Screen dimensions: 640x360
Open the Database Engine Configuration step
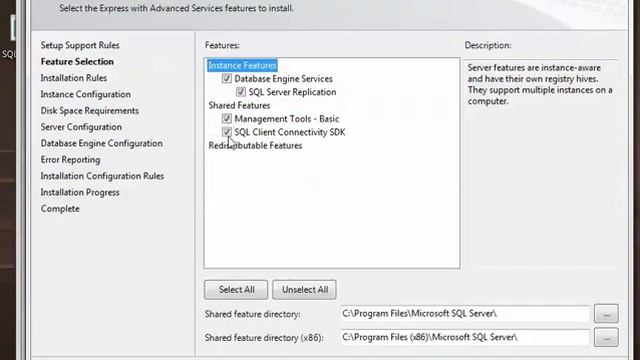click(x=102, y=143)
